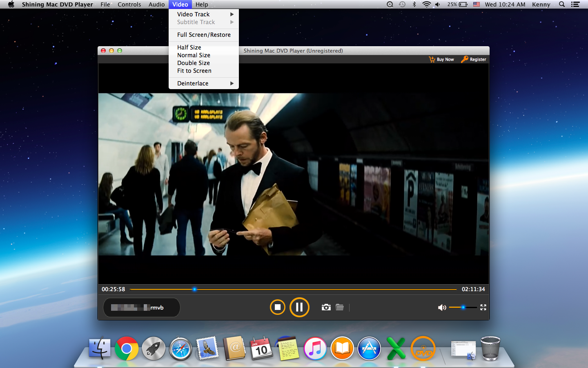Open iBooks from the Dock
The image size is (588, 368).
pos(342,348)
